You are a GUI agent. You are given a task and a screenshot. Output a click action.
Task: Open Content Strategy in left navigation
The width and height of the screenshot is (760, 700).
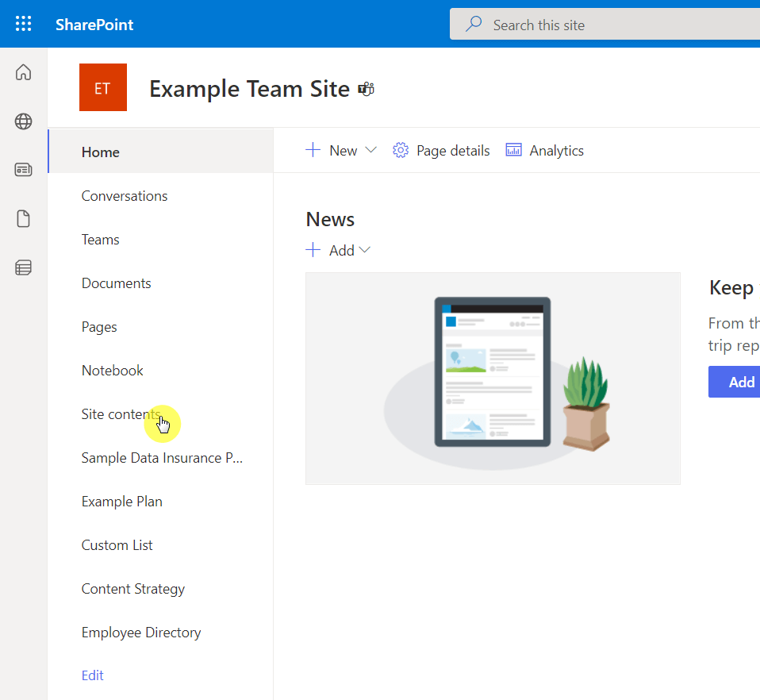tap(133, 589)
